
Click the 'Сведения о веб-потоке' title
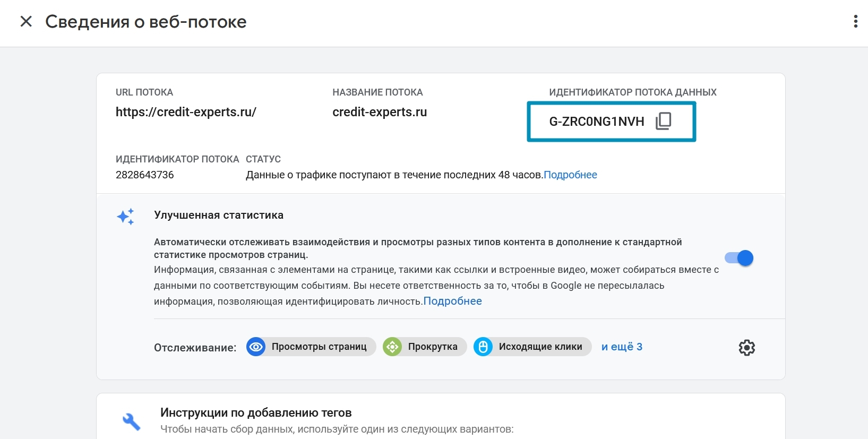click(146, 22)
